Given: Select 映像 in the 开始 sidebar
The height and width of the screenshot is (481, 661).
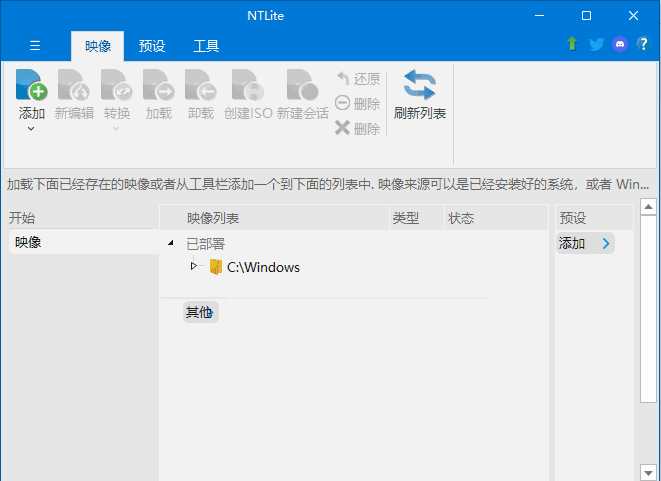Looking at the screenshot, I should [84, 242].
